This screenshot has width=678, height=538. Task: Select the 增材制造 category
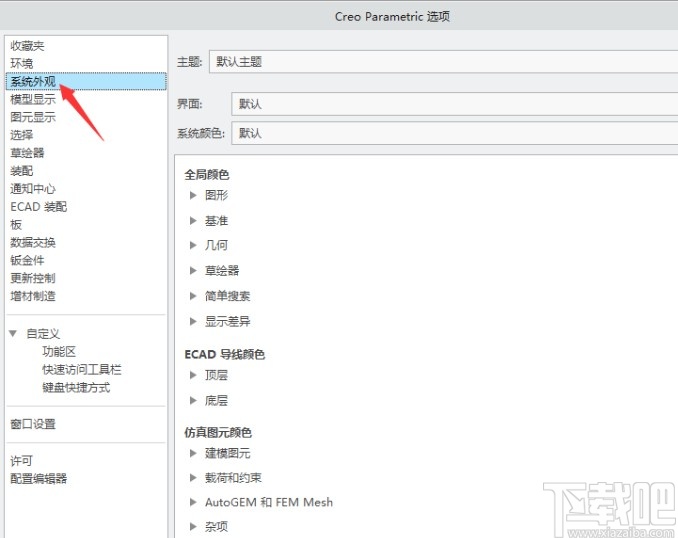point(33,296)
